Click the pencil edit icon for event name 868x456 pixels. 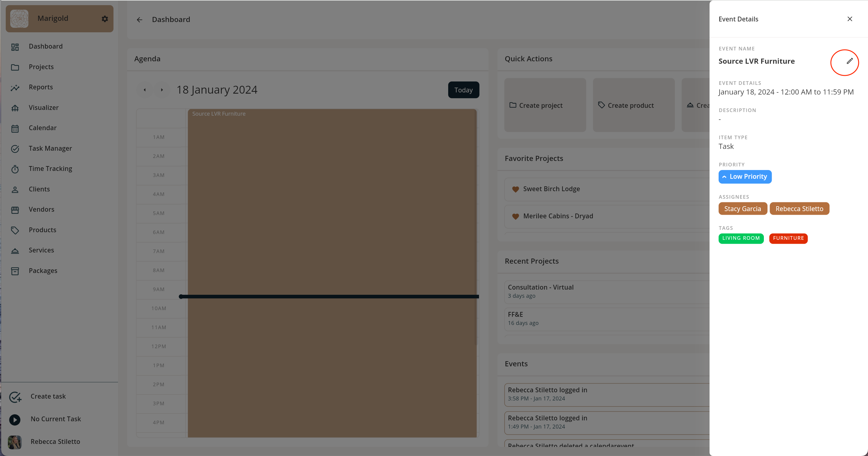point(850,61)
